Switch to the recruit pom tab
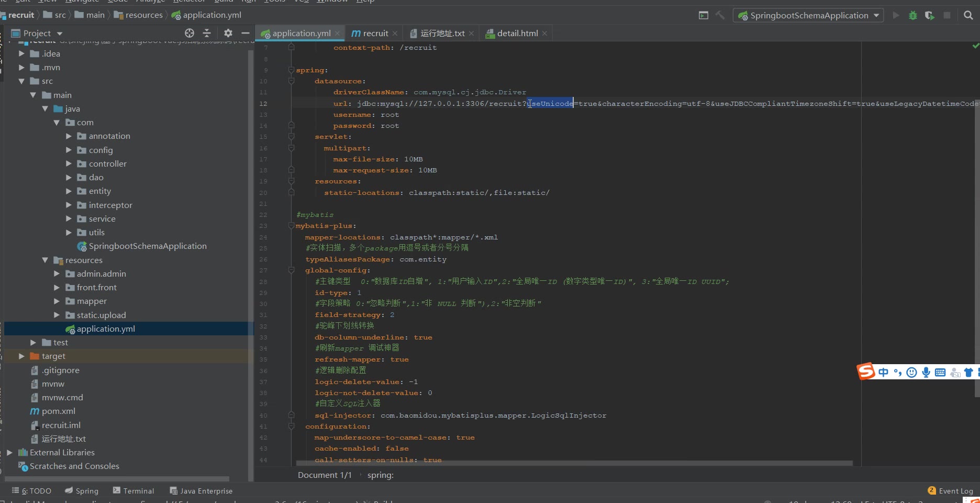 [x=375, y=33]
